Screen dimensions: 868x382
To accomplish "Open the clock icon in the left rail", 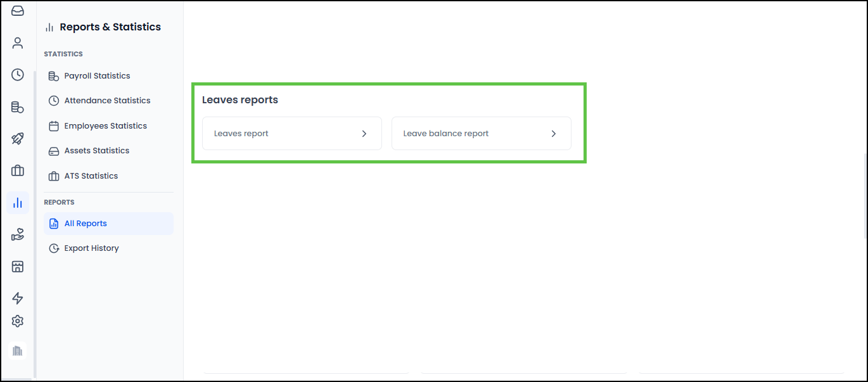I will (17, 74).
